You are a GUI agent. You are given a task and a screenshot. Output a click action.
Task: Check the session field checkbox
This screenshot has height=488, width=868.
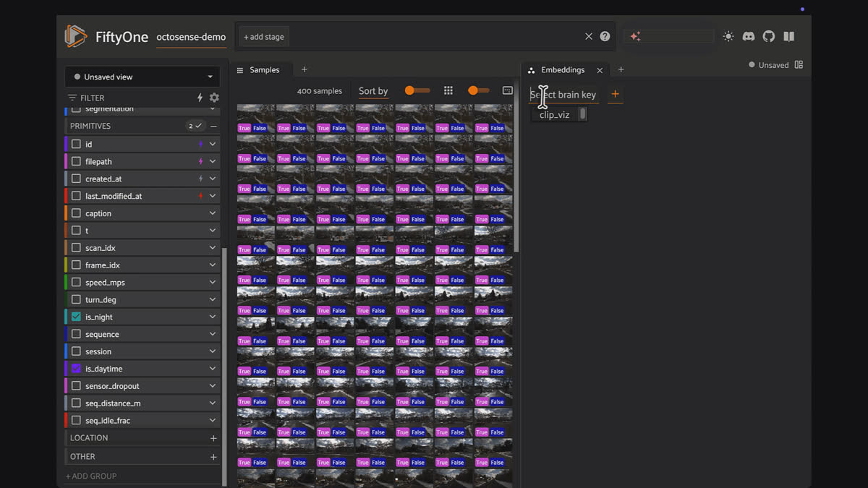[x=76, y=351]
